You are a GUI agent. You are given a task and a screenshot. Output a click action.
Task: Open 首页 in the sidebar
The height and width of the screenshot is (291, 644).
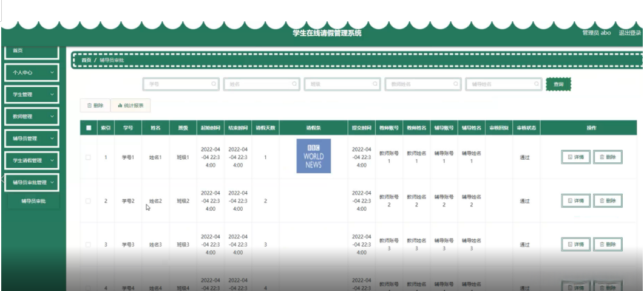coord(32,52)
